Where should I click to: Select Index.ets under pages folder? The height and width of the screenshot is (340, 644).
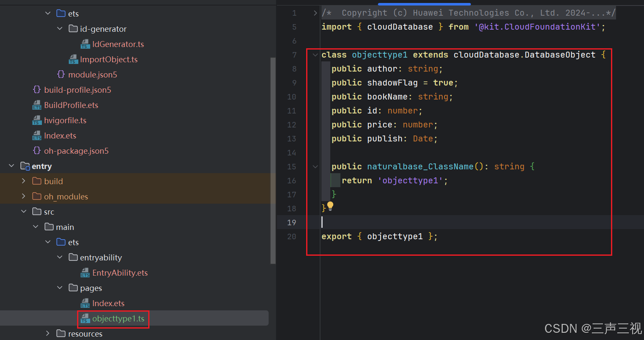[x=108, y=303]
